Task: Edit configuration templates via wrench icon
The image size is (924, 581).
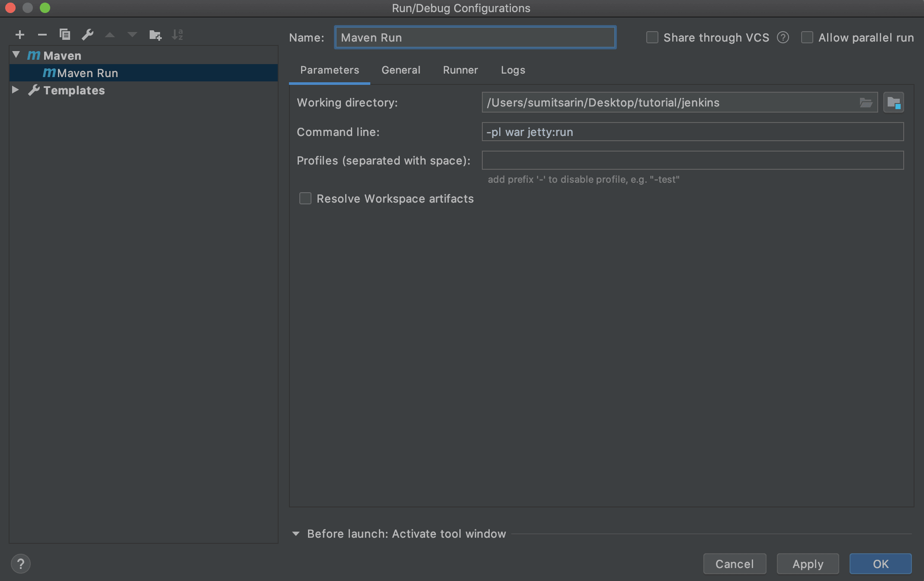Action: click(x=88, y=35)
